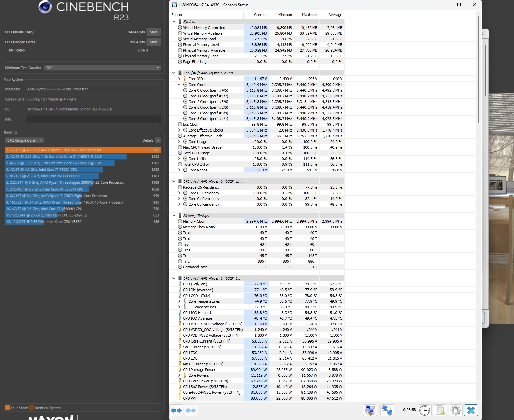Viewport: 514px width, 420px height.
Task: Click the expand sensor columns arrows icon
Action: tap(176, 410)
